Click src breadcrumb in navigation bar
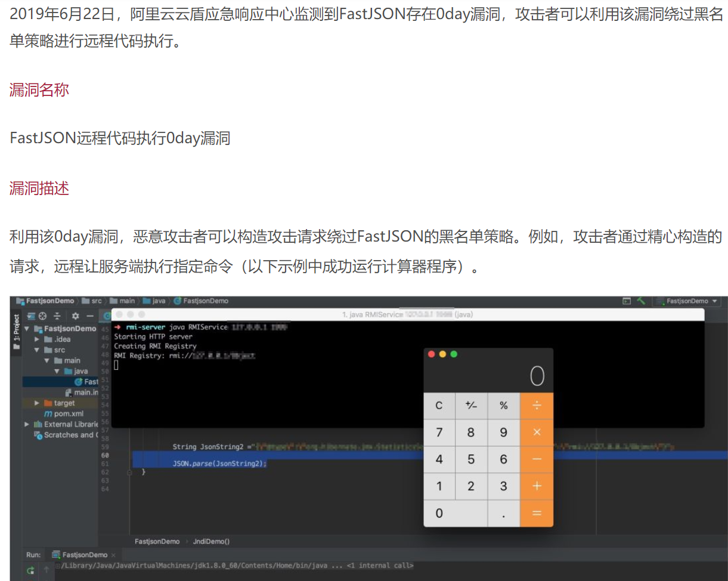Viewport: 728px width, 581px height. click(x=92, y=301)
